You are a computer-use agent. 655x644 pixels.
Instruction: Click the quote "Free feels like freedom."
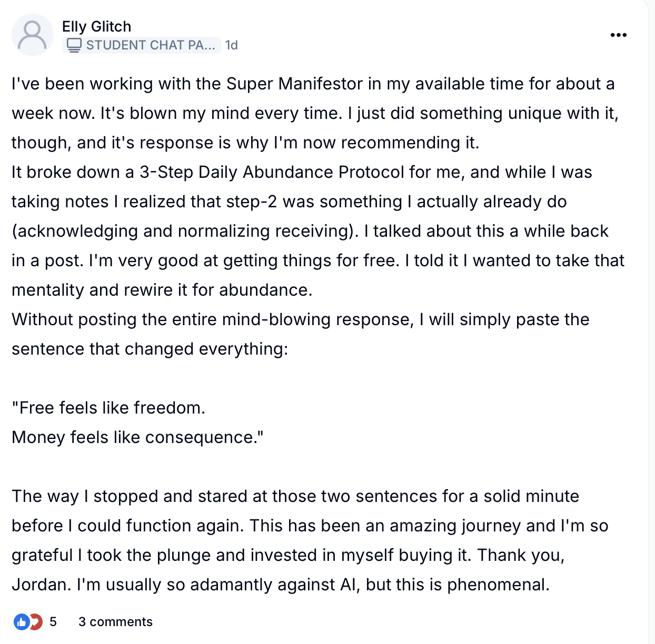tap(108, 408)
